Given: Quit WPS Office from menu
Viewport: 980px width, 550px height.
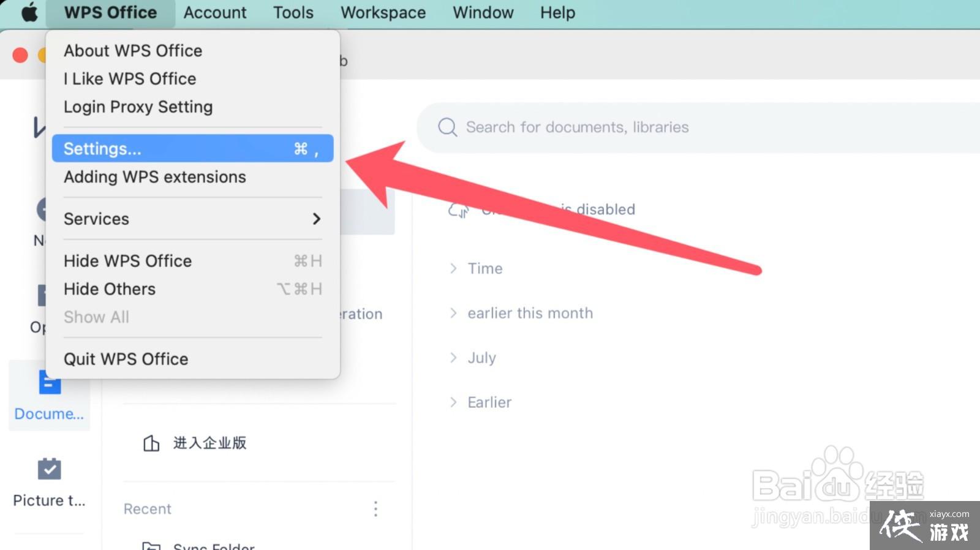Looking at the screenshot, I should [193, 359].
